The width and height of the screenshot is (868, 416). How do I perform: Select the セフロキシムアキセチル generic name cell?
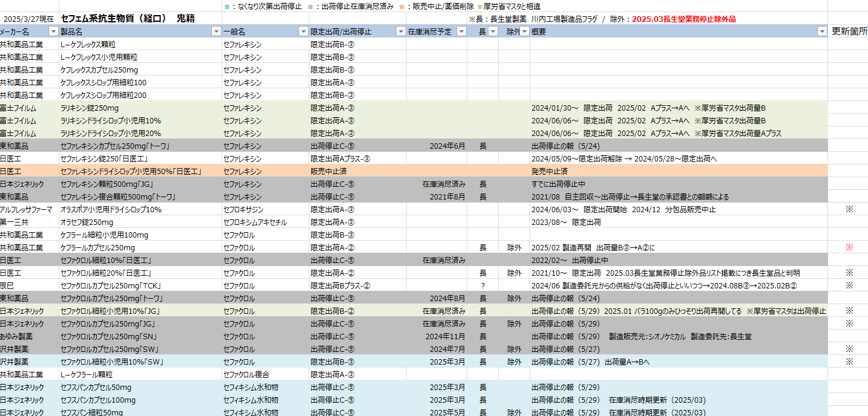pyautogui.click(x=266, y=222)
